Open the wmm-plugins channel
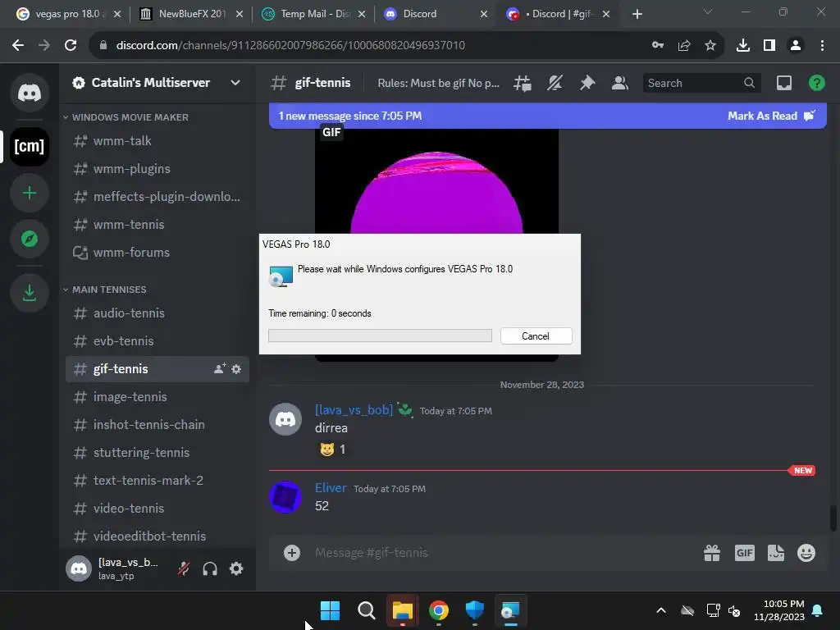 point(157,169)
